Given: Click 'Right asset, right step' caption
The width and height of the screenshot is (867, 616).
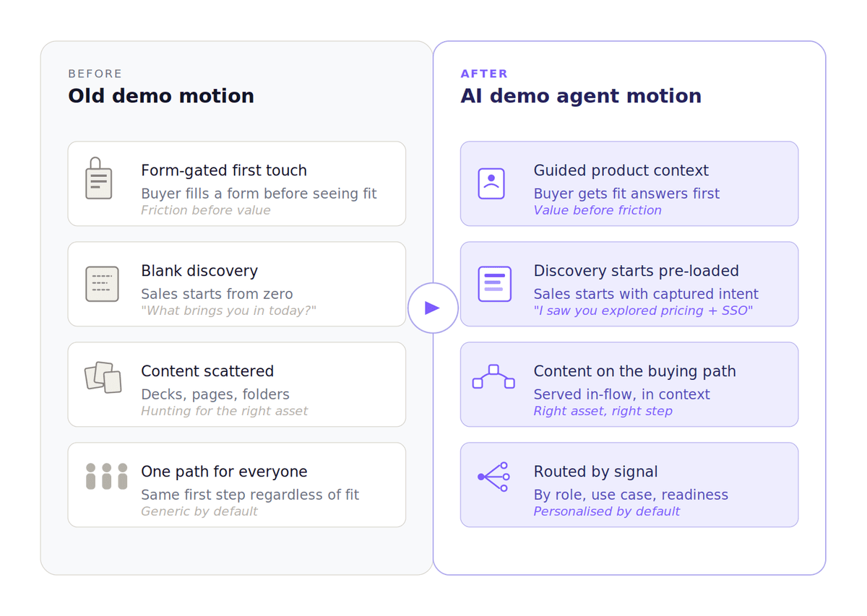Looking at the screenshot, I should [603, 411].
